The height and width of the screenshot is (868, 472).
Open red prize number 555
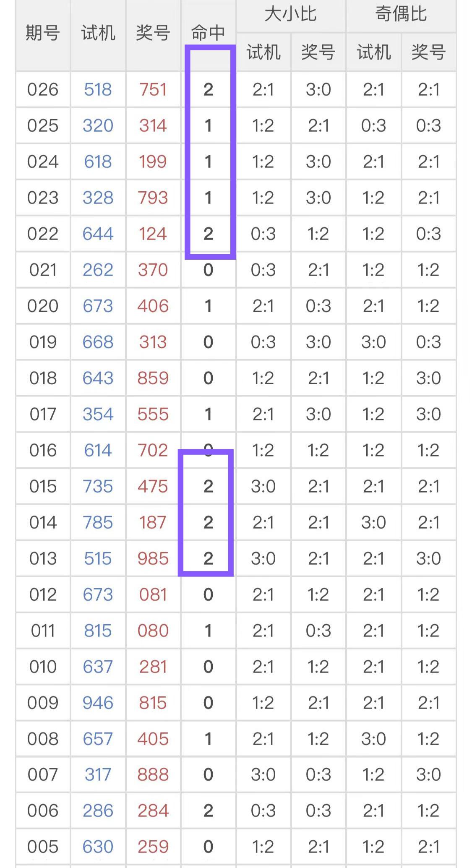click(153, 414)
